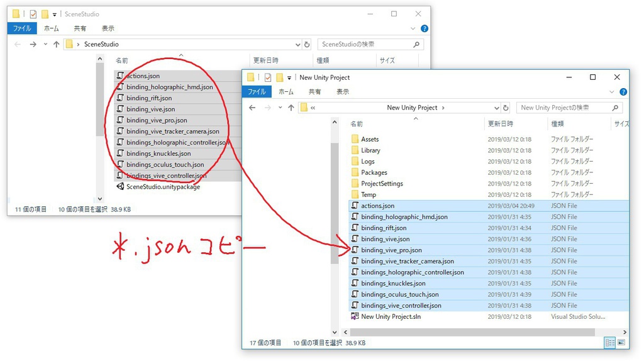The width and height of the screenshot is (644, 361).
Task: Go up one folder in New Unity Project window
Action: (x=291, y=108)
